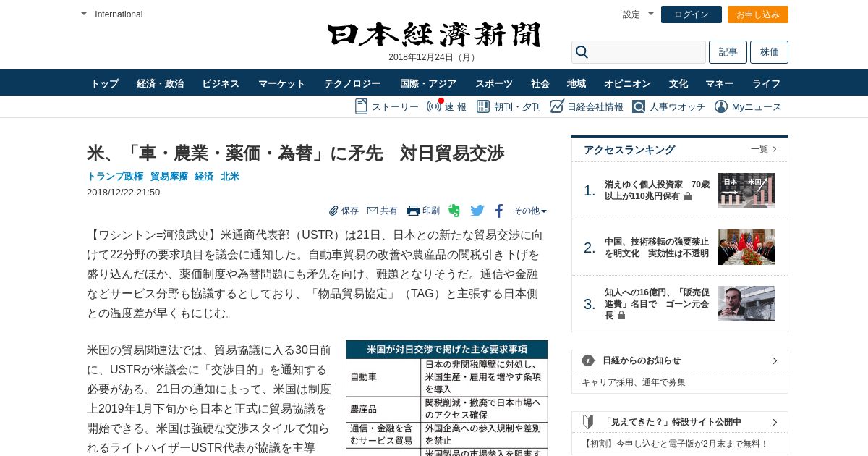Open the International dropdown
Viewport: 868px width, 456px height.
(x=112, y=14)
